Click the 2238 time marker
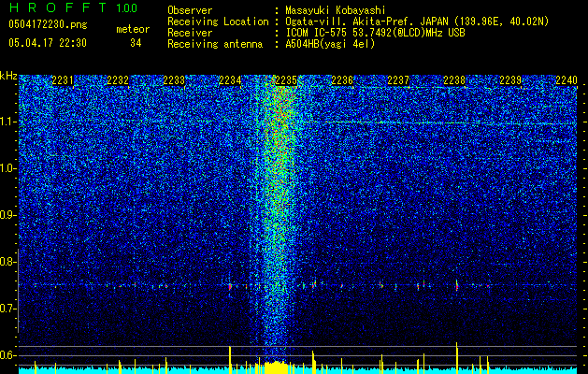This screenshot has height=374, width=588. [x=454, y=80]
